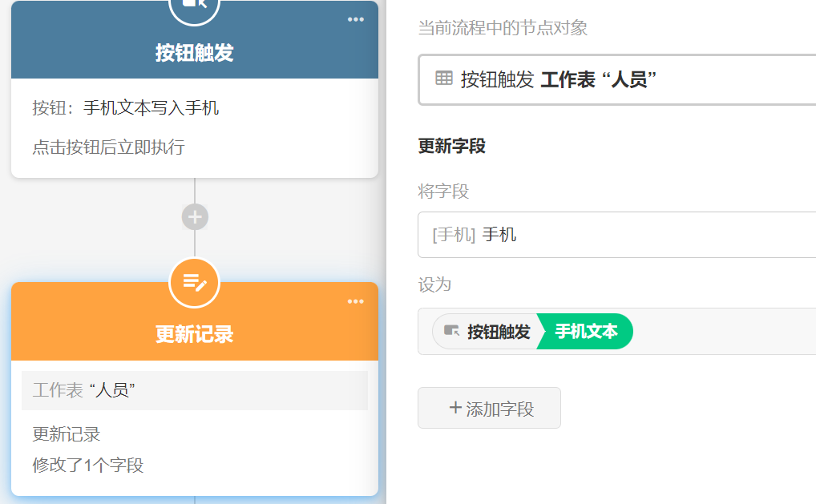Click the 点击按钮后立即执行 description

tap(108, 147)
